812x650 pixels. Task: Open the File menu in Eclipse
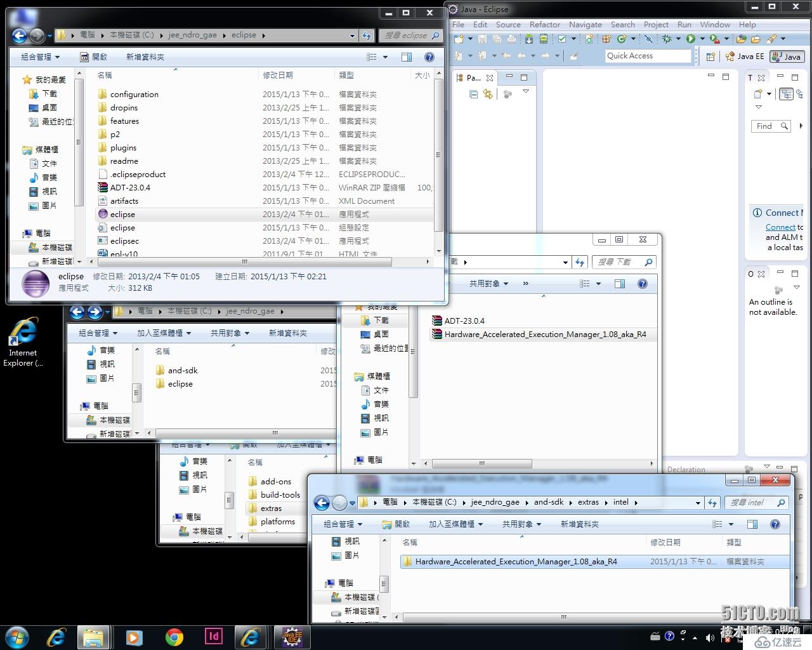point(458,24)
